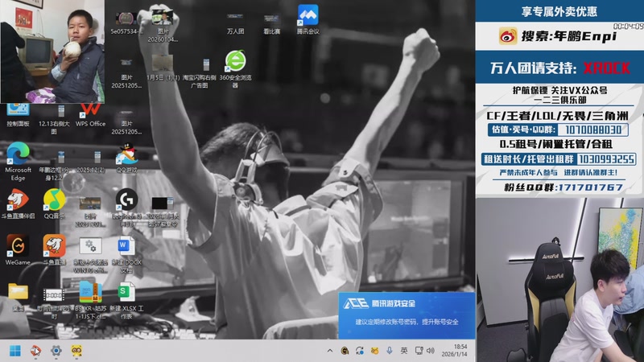Open the volume speaker tray icon

(431, 351)
